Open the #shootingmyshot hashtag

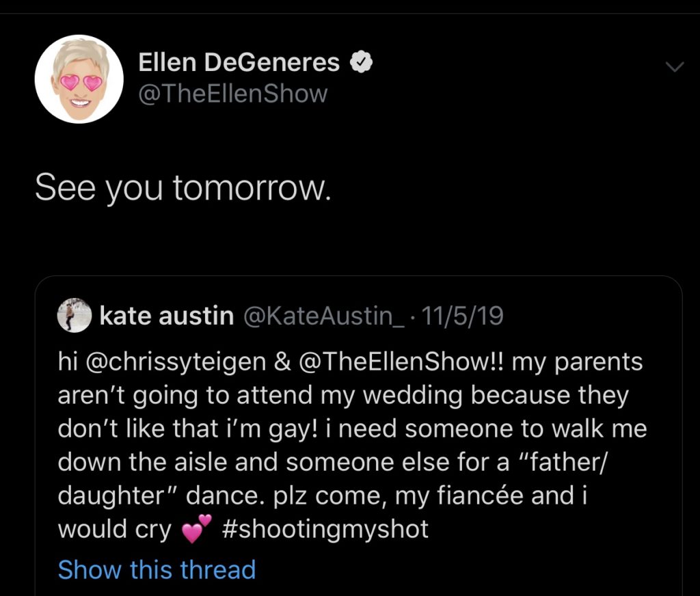coord(325,529)
